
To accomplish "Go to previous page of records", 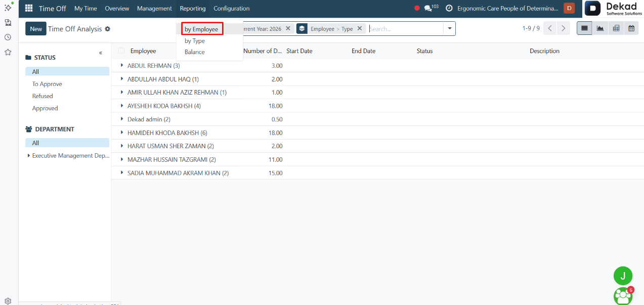I will point(550,28).
